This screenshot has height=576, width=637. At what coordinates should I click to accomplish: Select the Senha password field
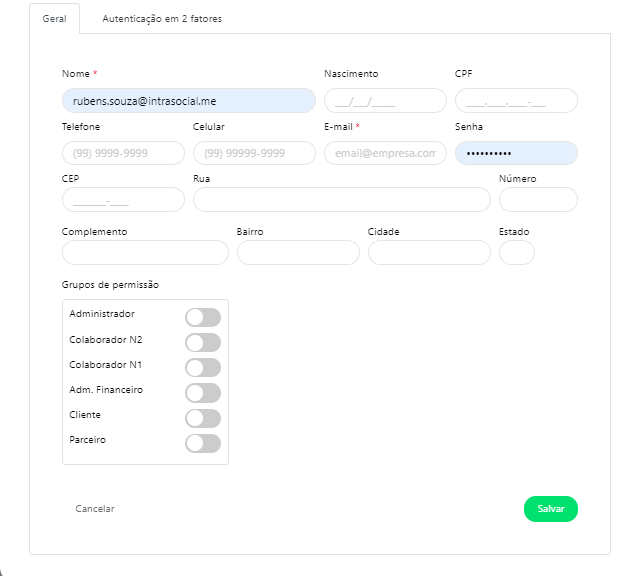pos(516,153)
